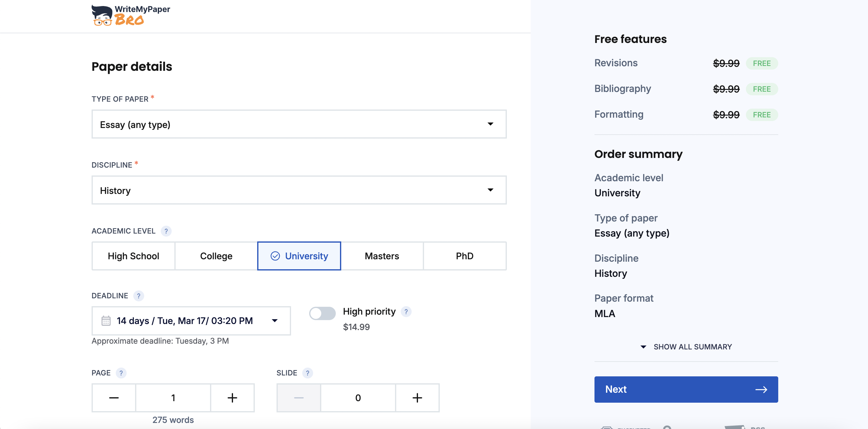Click the WriteMyPaperBro logo
Viewport: 868px width, 429px height.
(131, 15)
